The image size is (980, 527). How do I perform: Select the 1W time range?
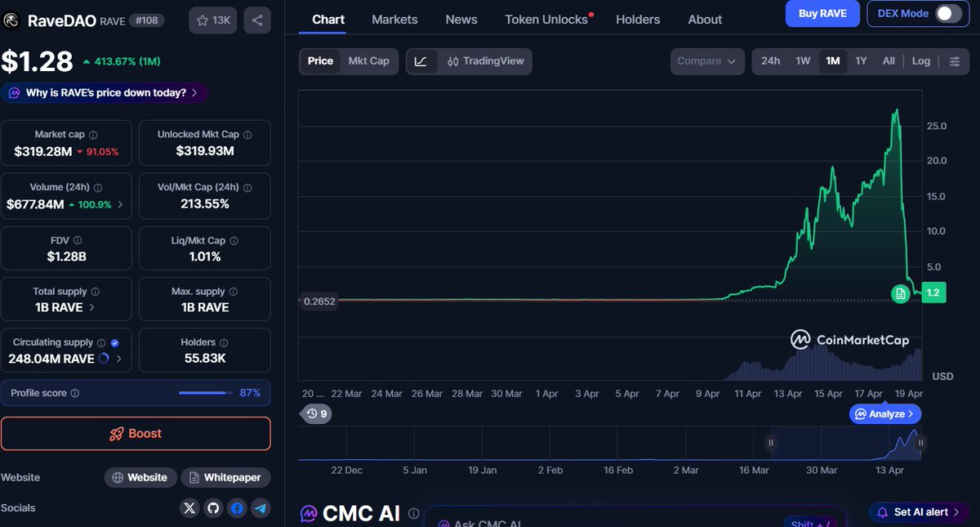(x=803, y=61)
